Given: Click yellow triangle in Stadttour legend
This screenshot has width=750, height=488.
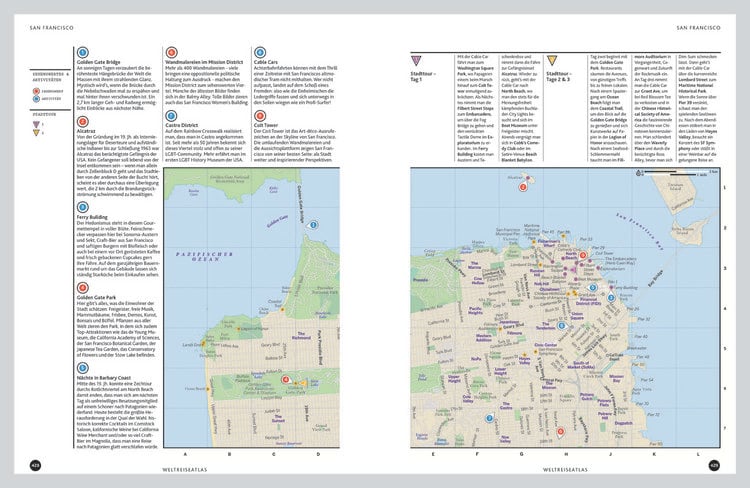Looking at the screenshot, I should point(36,133).
